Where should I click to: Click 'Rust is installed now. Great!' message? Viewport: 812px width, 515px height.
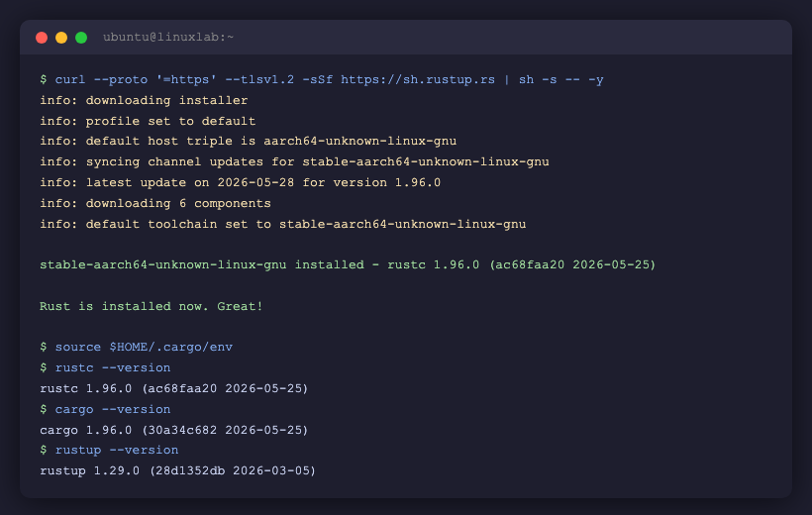point(152,306)
